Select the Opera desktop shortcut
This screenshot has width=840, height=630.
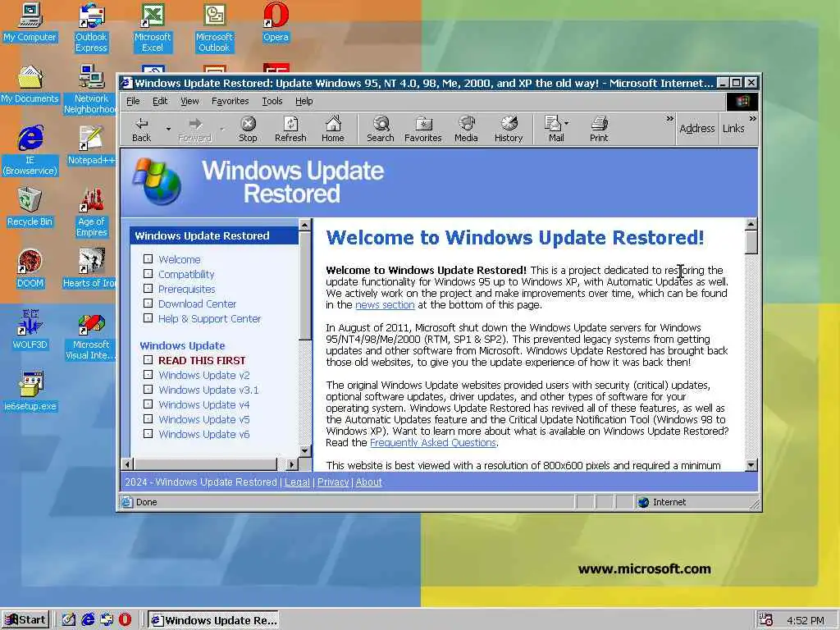[276, 22]
